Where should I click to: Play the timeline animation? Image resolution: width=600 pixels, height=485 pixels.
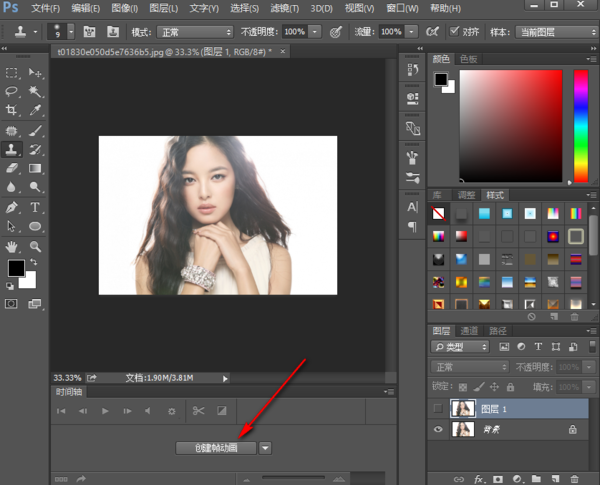tap(105, 411)
